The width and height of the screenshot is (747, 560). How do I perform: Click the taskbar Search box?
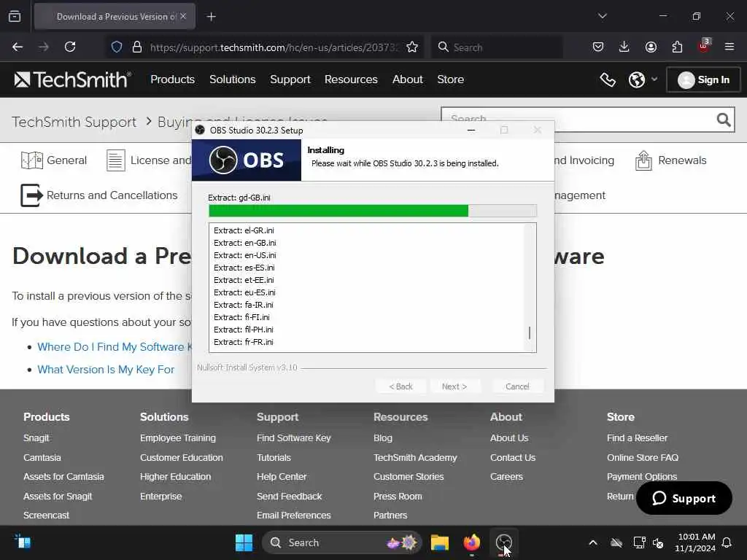pyautogui.click(x=341, y=542)
